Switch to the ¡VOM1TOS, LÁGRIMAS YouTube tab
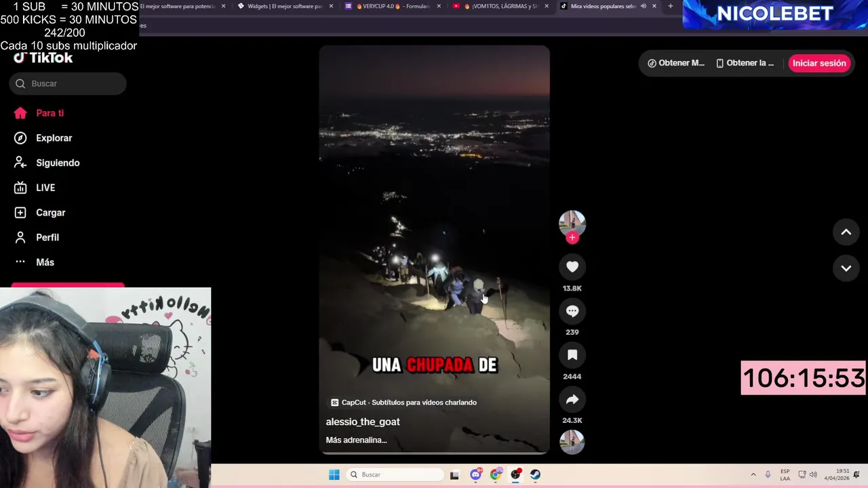This screenshot has width=868, height=488. click(x=499, y=6)
